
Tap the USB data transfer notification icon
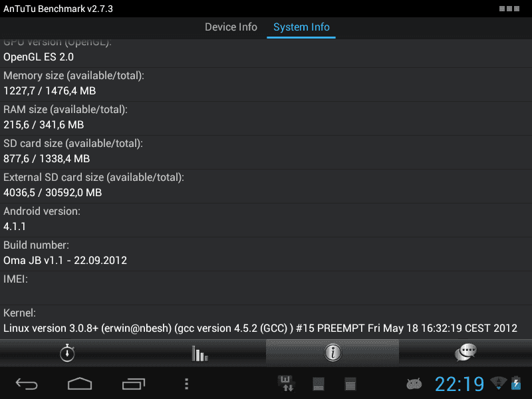pos(286,384)
